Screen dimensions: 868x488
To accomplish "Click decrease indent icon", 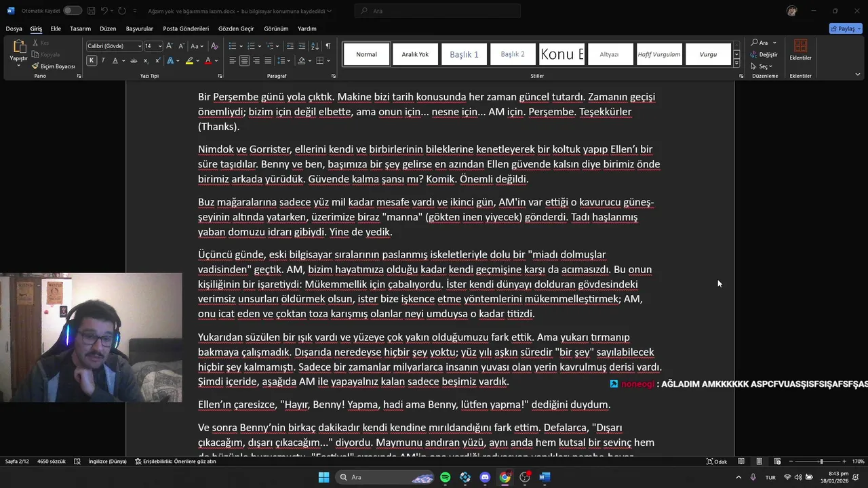I will [x=290, y=45].
